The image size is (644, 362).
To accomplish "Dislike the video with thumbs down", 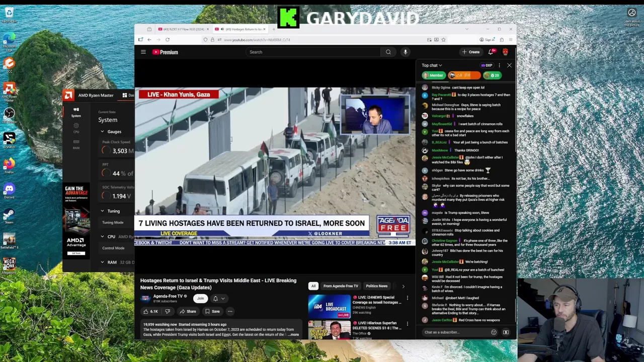I will tap(168, 311).
